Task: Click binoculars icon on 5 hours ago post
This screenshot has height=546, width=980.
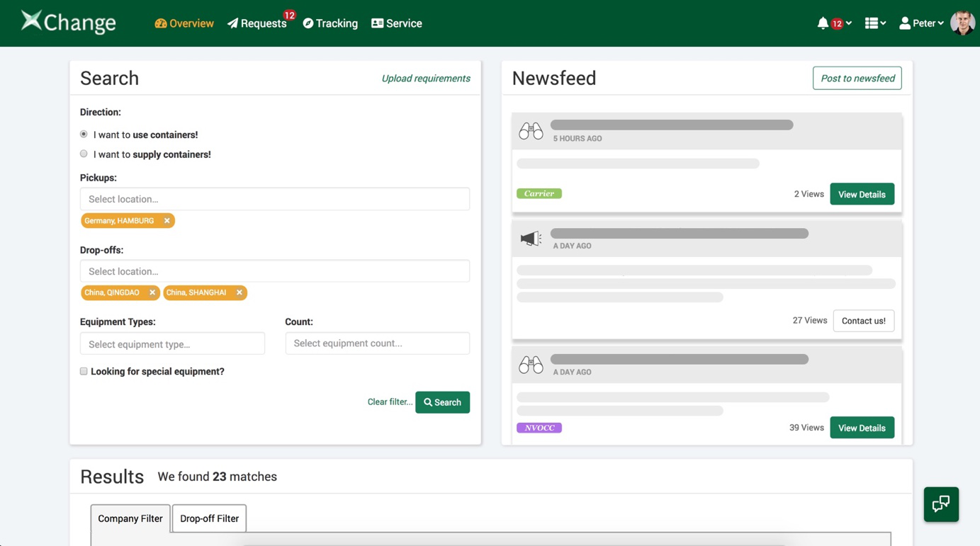Action: tap(531, 130)
